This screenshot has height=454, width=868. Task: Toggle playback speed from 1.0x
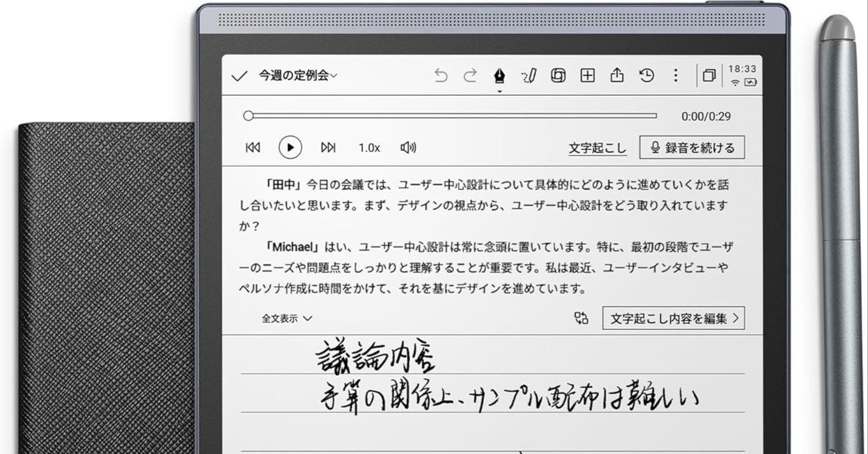point(370,148)
